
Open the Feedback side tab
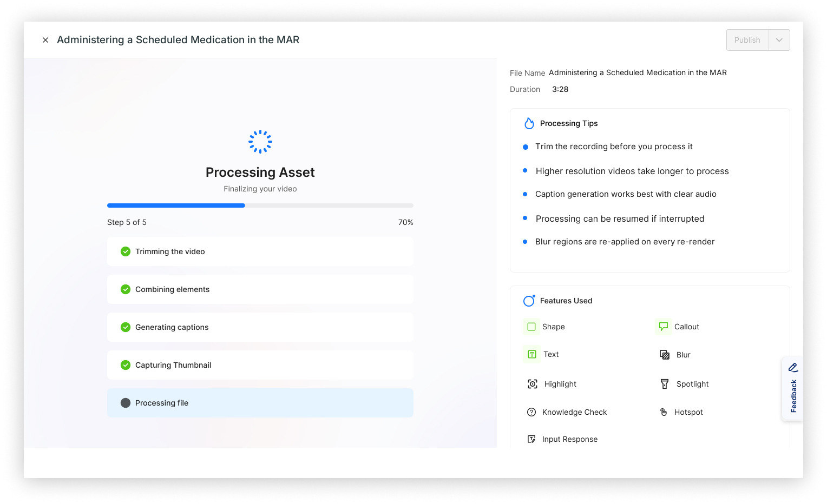793,389
